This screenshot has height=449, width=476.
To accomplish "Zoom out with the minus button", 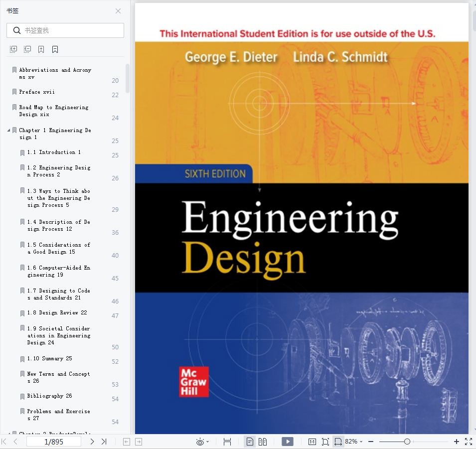I will pyautogui.click(x=371, y=442).
